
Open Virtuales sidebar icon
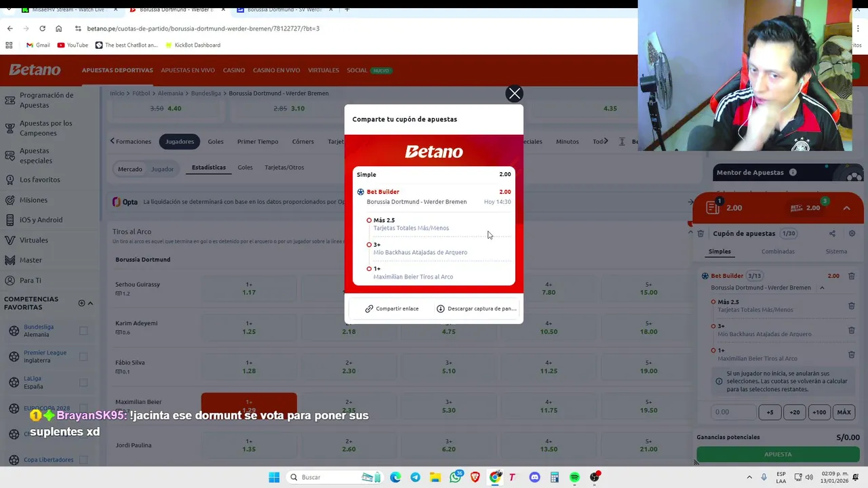(x=10, y=240)
